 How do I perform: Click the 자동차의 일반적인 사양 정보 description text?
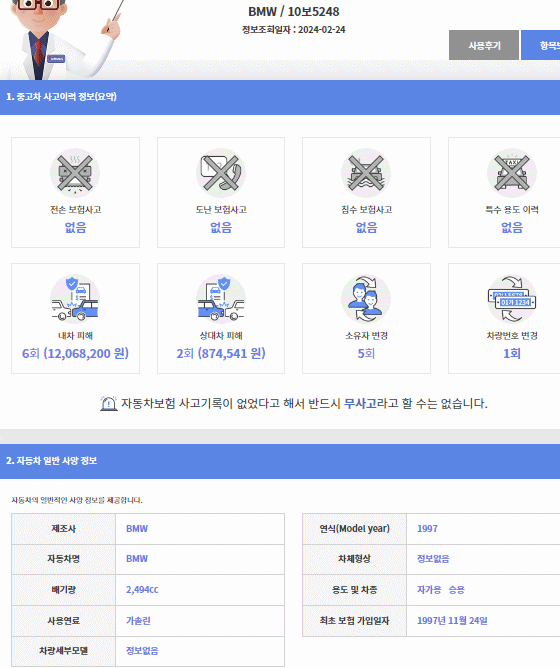pos(77,500)
